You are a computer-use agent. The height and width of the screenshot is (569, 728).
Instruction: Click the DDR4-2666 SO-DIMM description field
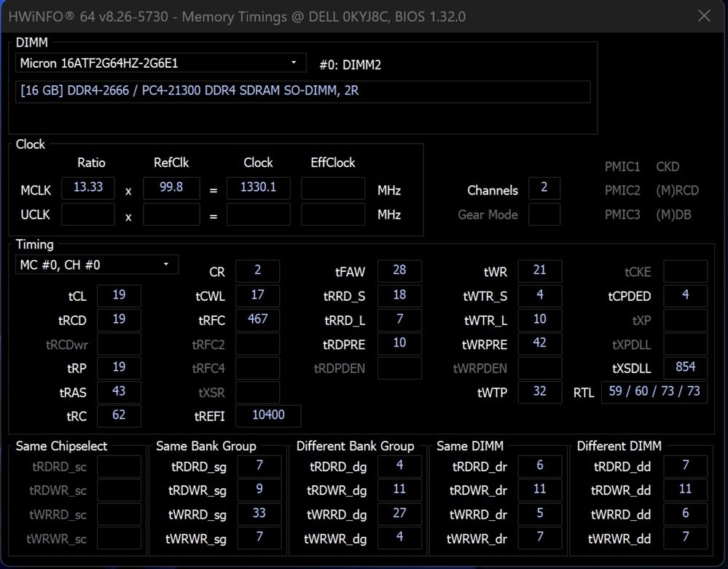[x=302, y=91]
